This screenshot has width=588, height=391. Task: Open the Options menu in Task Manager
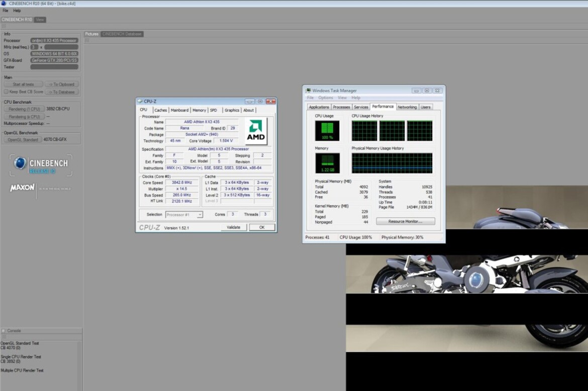coord(326,98)
